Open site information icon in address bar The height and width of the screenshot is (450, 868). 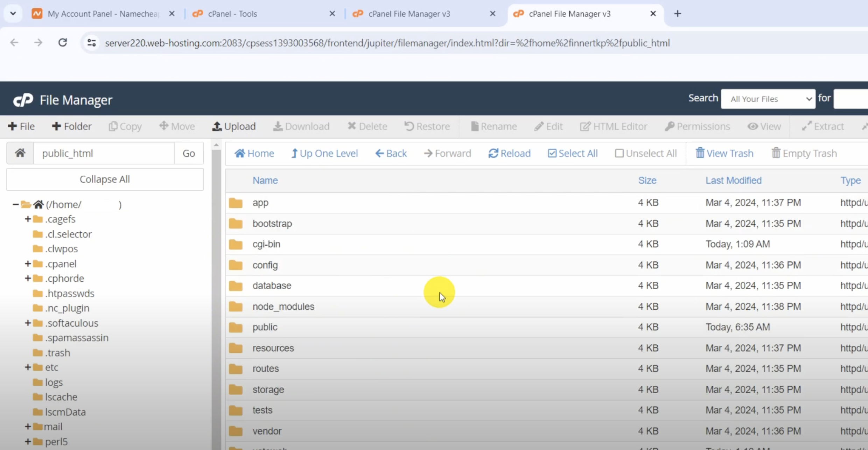pyautogui.click(x=92, y=43)
